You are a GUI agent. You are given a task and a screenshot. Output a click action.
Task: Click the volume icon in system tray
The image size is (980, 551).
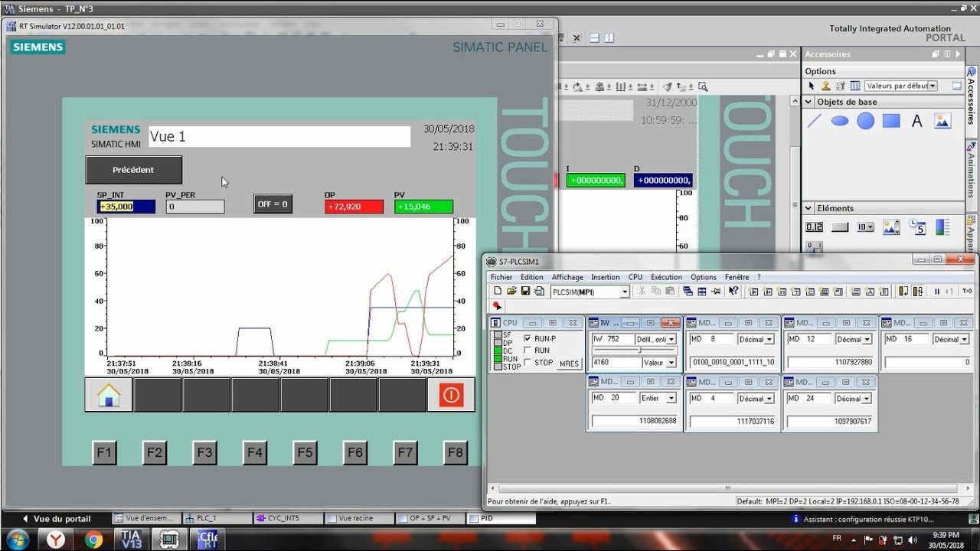coord(912,540)
